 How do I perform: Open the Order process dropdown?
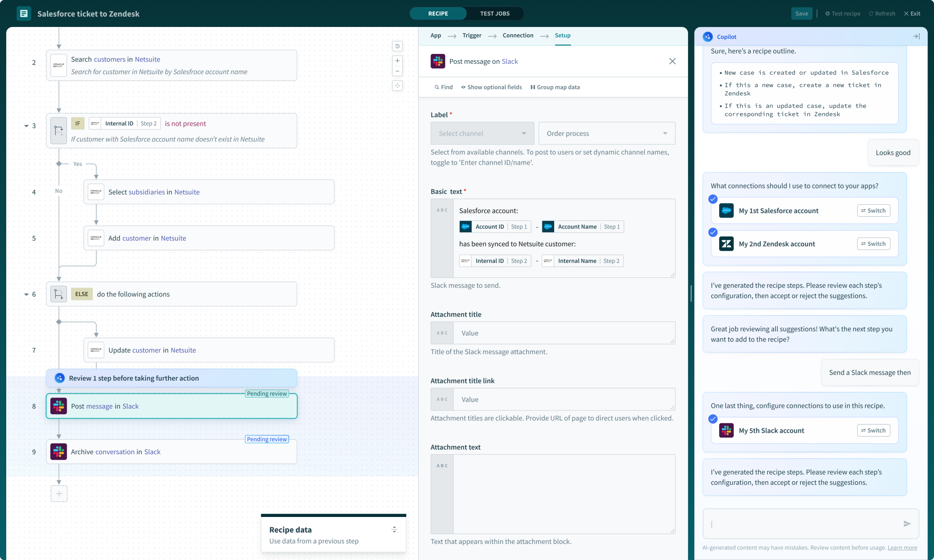click(x=607, y=133)
